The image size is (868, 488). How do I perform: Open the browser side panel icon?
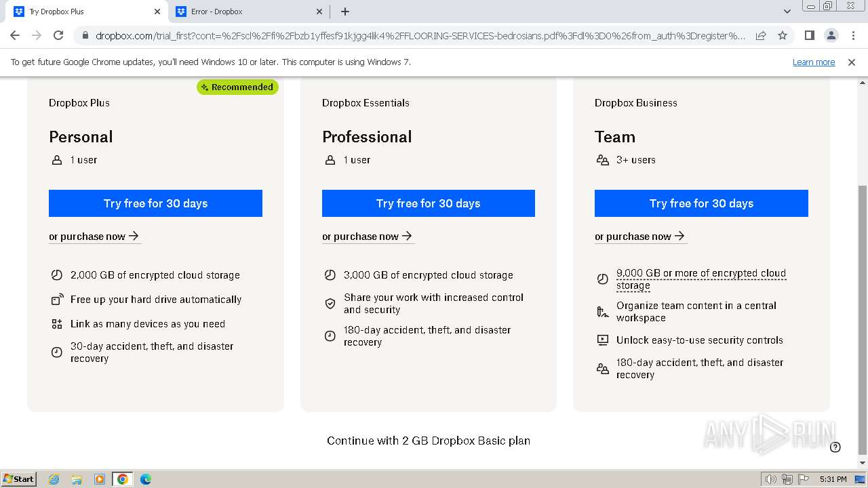click(x=809, y=35)
